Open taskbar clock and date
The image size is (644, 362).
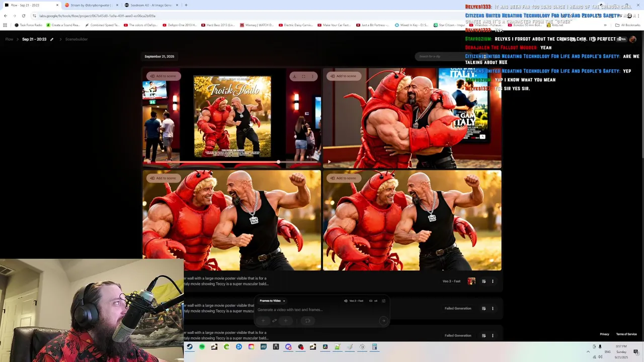pos(621,351)
